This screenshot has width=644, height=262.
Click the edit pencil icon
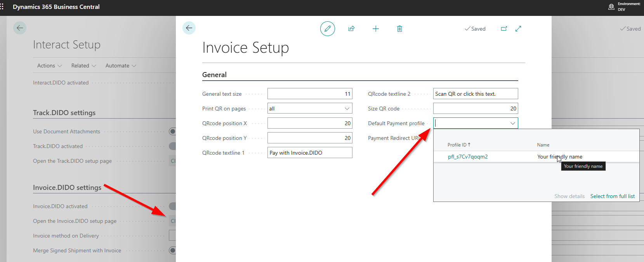pos(328,29)
